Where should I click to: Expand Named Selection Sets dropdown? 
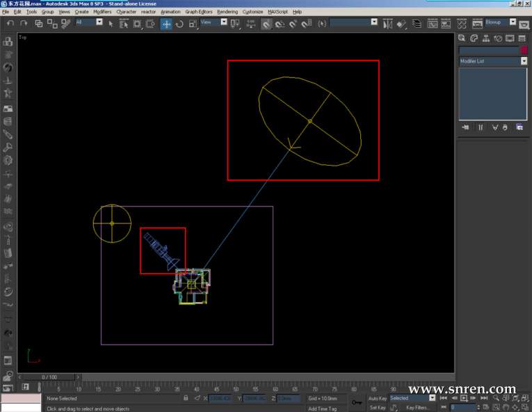coord(374,22)
